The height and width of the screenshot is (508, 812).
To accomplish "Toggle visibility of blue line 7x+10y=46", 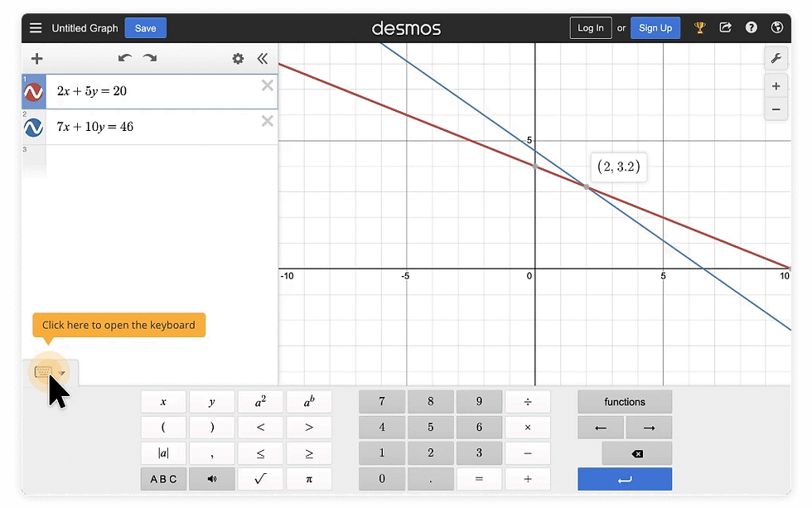I will click(x=34, y=128).
